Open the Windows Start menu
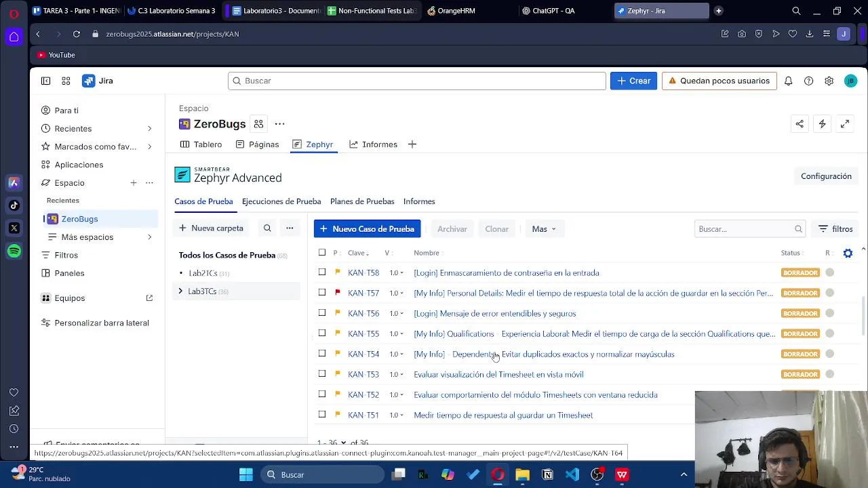 246,474
